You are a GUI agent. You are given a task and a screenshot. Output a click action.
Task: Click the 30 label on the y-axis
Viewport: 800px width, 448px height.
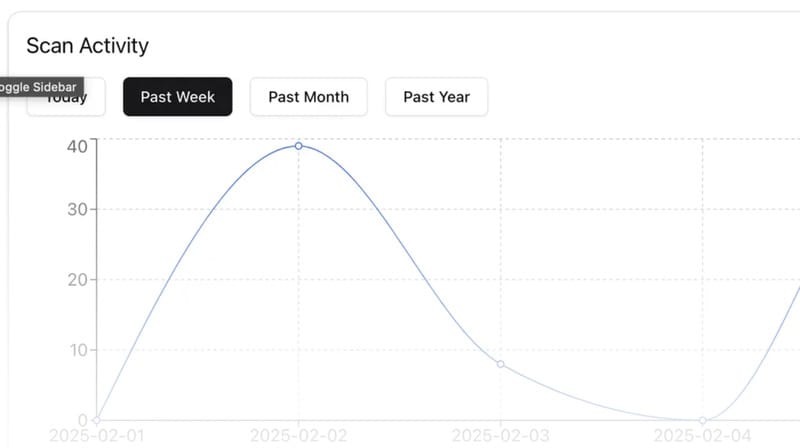coord(77,210)
